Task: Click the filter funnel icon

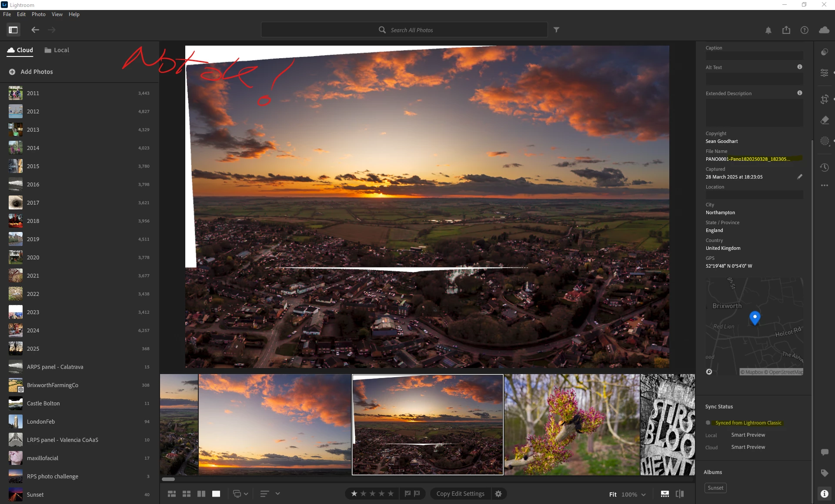Action: (x=556, y=30)
